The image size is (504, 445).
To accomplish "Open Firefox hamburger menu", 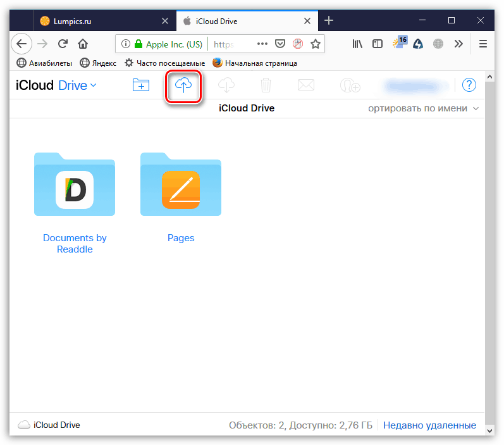I will coord(482,44).
